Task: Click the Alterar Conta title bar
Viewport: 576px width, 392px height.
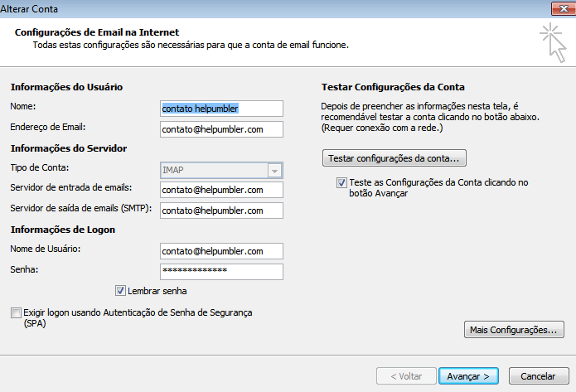Action: point(249,7)
